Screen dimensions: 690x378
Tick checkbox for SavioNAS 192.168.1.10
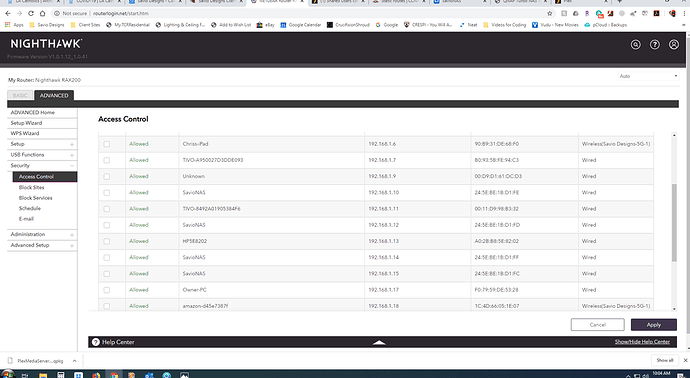(x=106, y=193)
